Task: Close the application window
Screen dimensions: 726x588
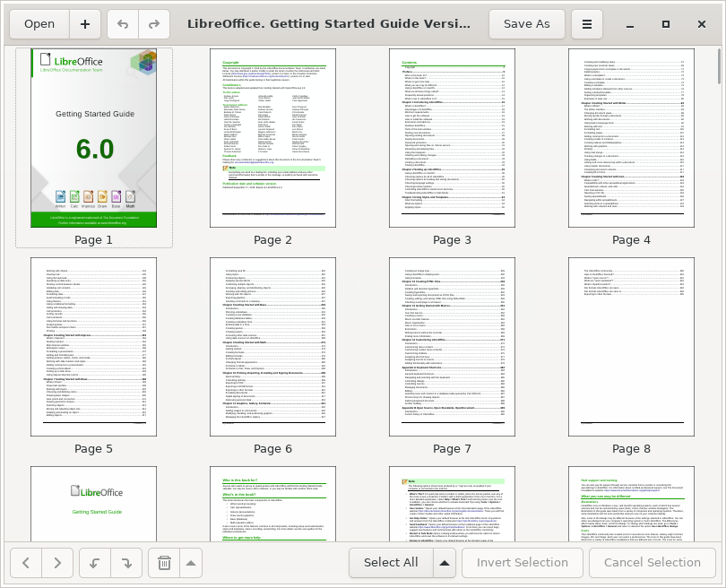Action: pos(702,24)
